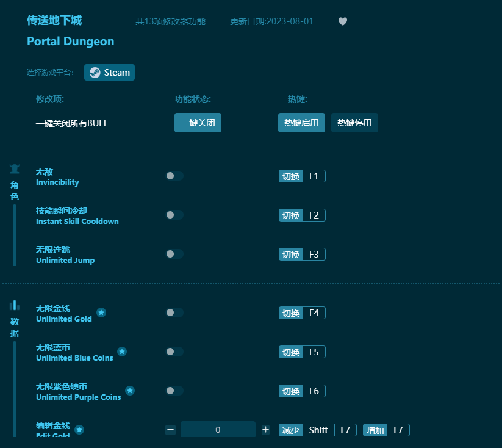The width and height of the screenshot is (502, 448).
Task: Click the 一键关闭 (close all BUFFs) button
Action: (198, 122)
